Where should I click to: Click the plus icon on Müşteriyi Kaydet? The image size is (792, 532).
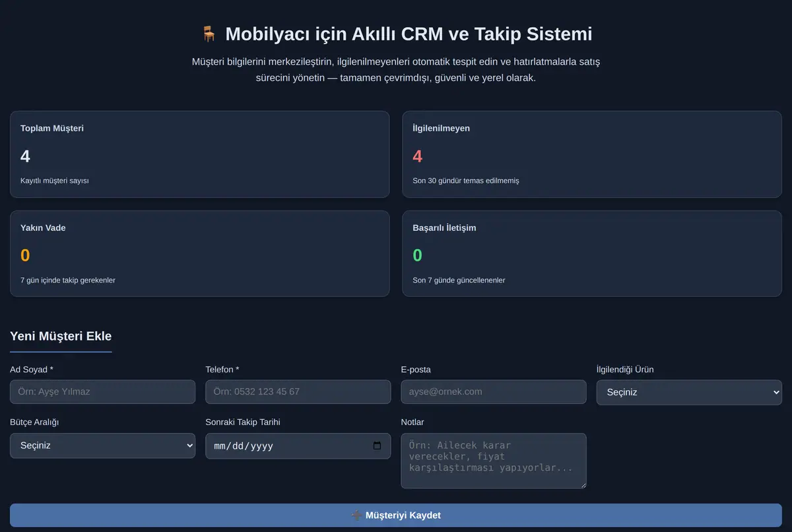point(356,515)
